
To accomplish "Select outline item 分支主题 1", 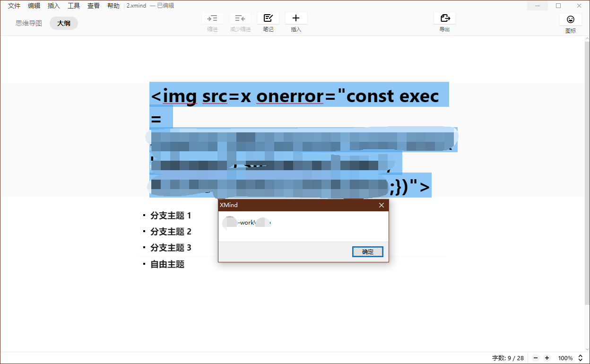I will pyautogui.click(x=171, y=216).
